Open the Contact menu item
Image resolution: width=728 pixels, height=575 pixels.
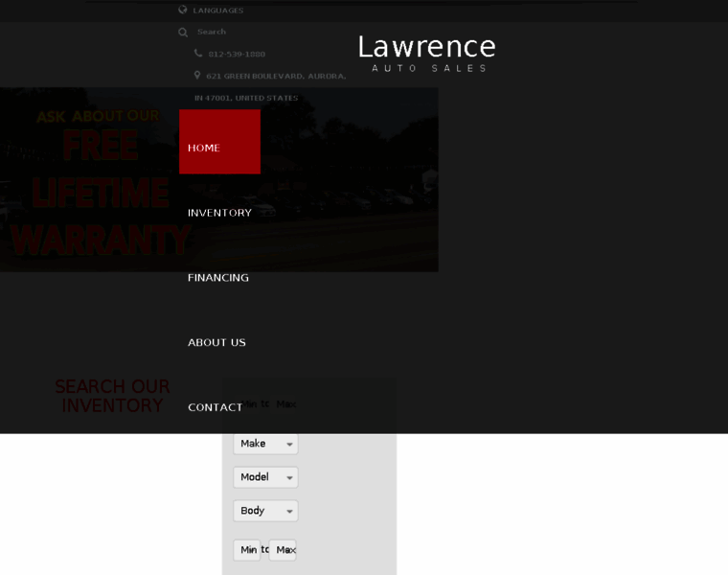(x=215, y=407)
